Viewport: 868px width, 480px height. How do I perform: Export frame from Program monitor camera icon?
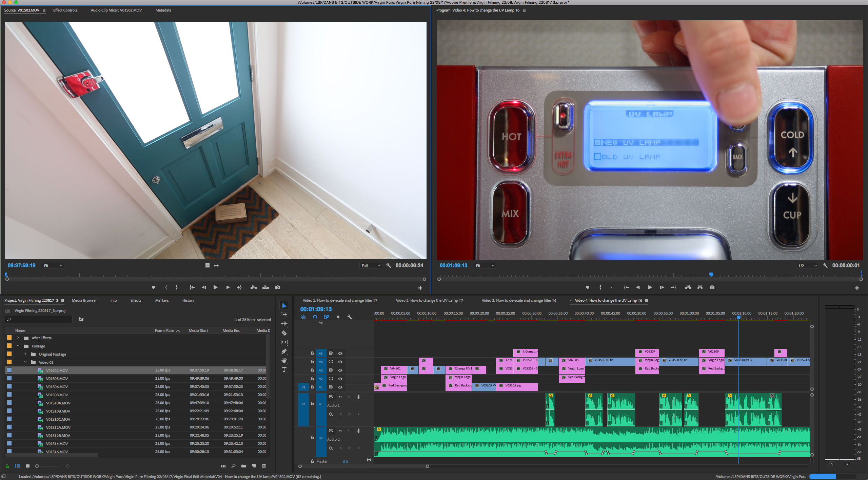712,287
